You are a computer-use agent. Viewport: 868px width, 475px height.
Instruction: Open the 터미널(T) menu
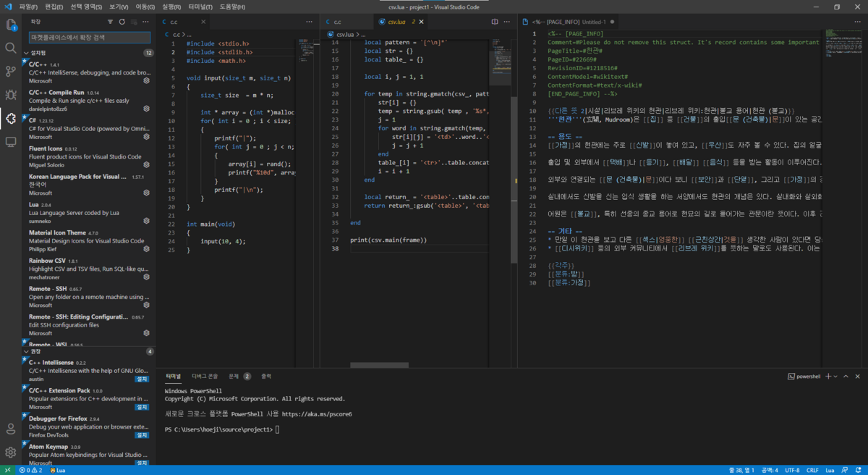click(201, 7)
